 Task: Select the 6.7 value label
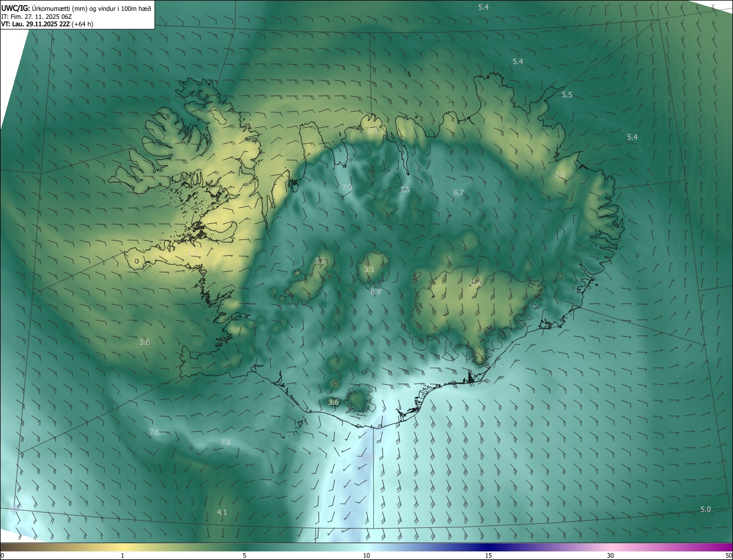pos(459,193)
